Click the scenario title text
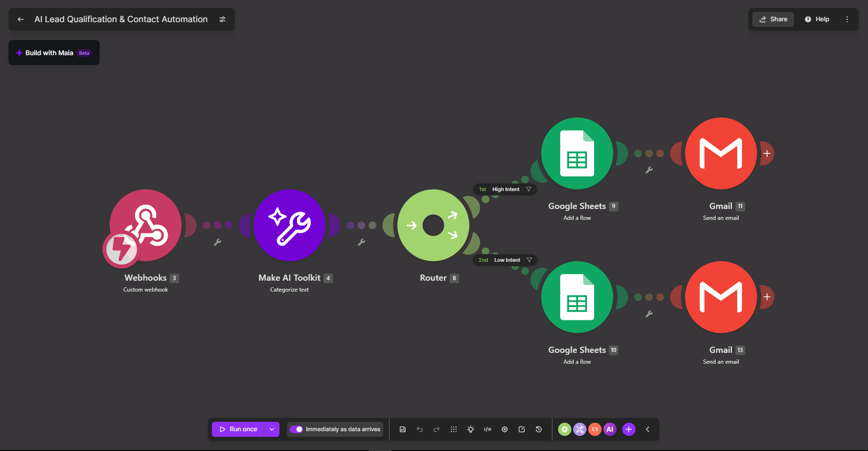Image resolution: width=868 pixels, height=451 pixels. [x=121, y=19]
